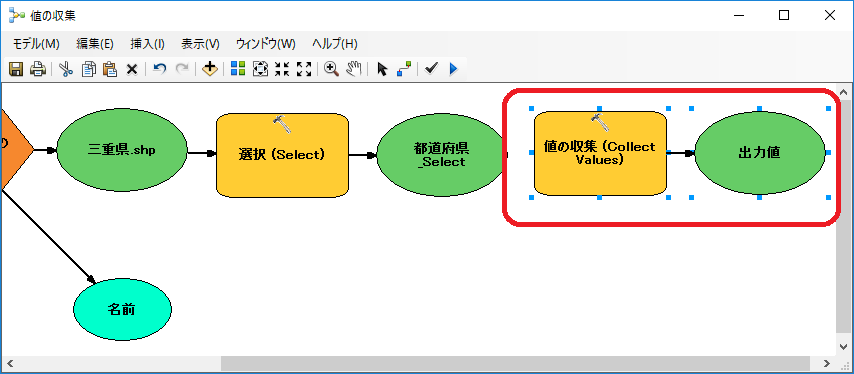Viewport: 854px width, 374px height.
Task: Select the Zoom In magnifier tool
Action: coord(332,69)
